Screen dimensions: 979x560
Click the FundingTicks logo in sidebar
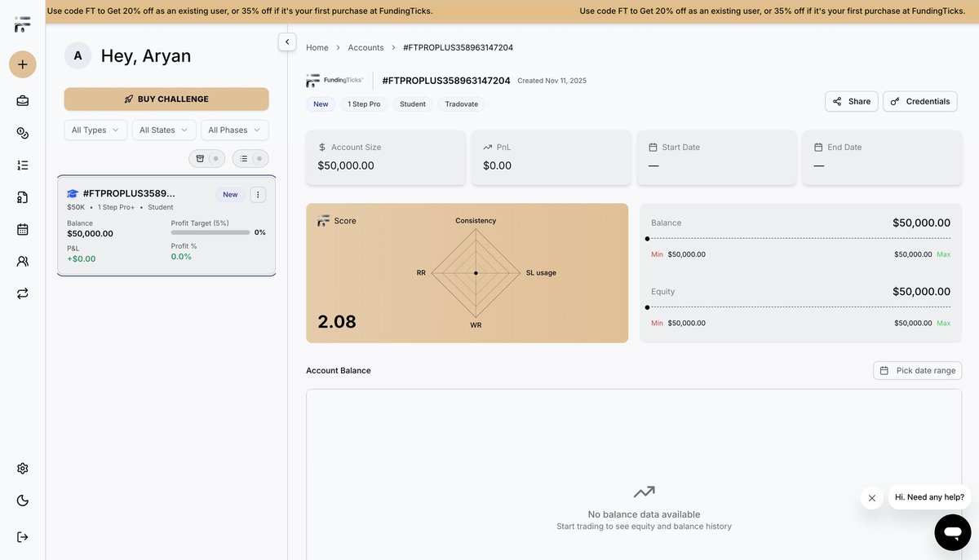[x=22, y=24]
